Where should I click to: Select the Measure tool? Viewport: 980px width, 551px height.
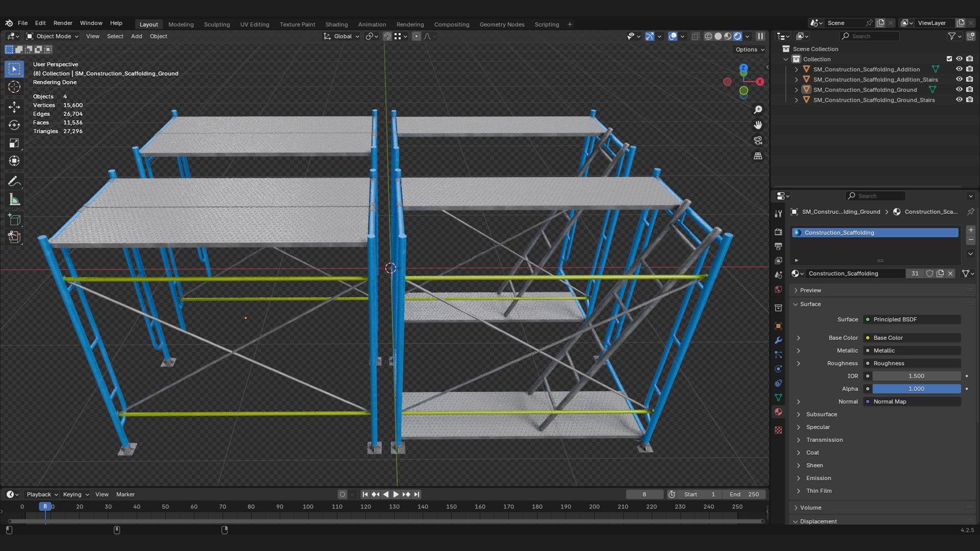[x=14, y=200]
